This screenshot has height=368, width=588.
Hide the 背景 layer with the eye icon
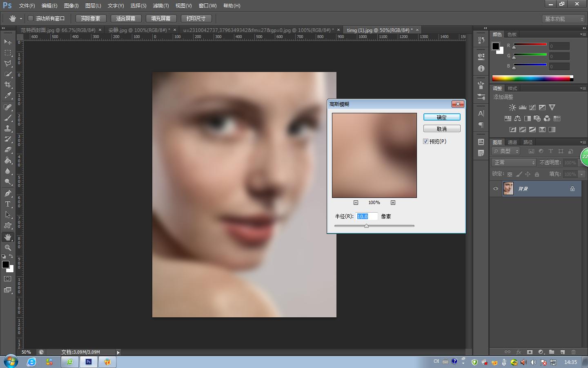pyautogui.click(x=496, y=188)
